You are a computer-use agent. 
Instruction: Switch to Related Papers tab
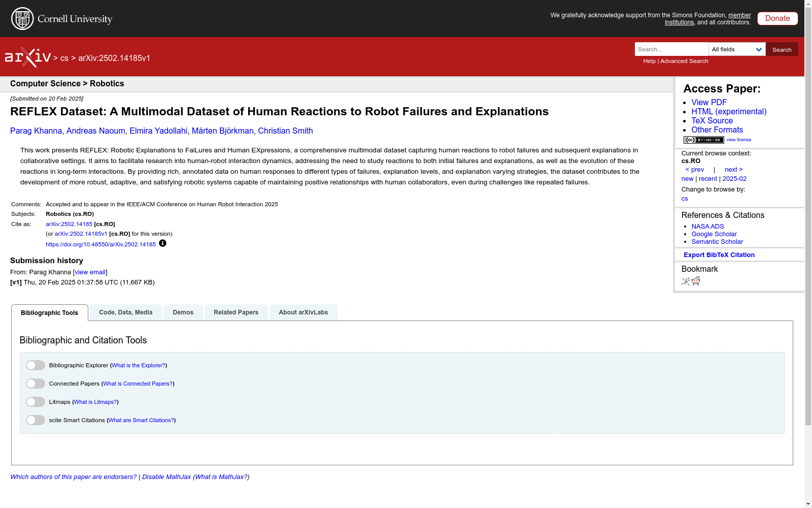pos(236,312)
